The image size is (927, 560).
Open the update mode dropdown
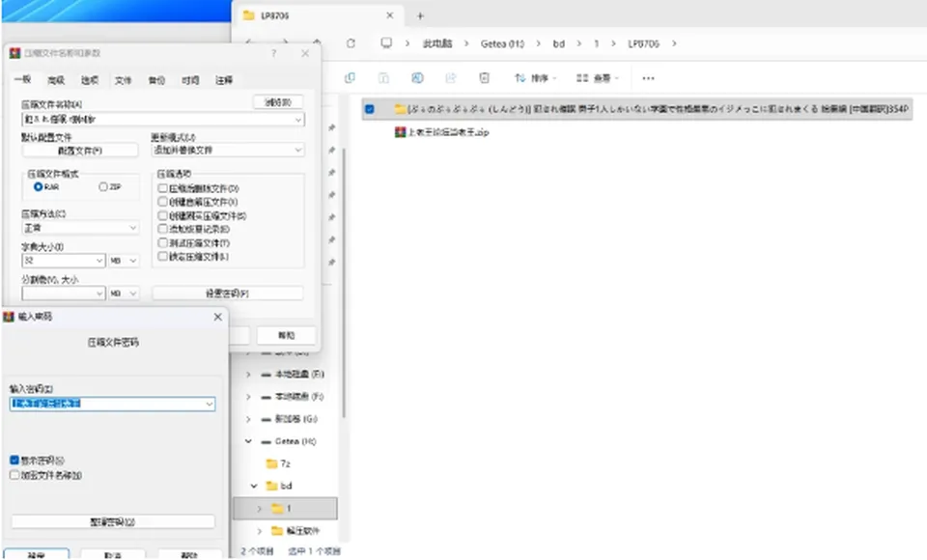(x=298, y=151)
